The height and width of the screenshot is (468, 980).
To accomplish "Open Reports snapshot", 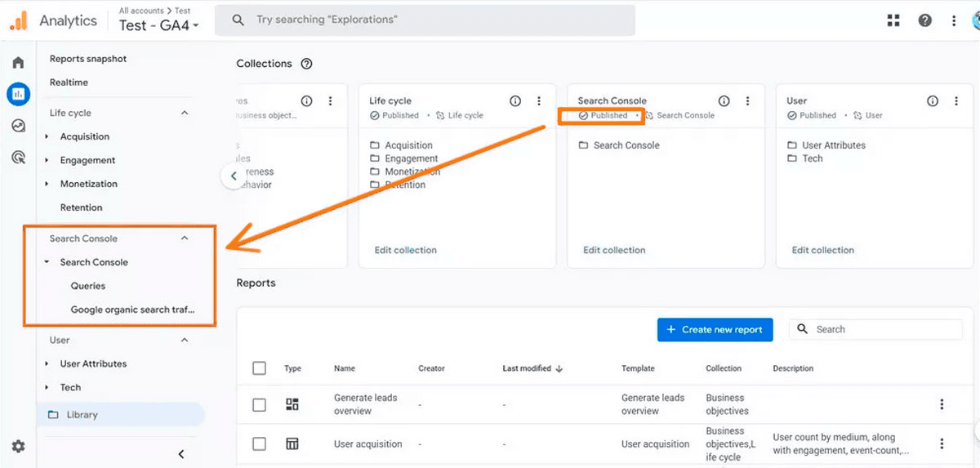I will click(x=88, y=59).
